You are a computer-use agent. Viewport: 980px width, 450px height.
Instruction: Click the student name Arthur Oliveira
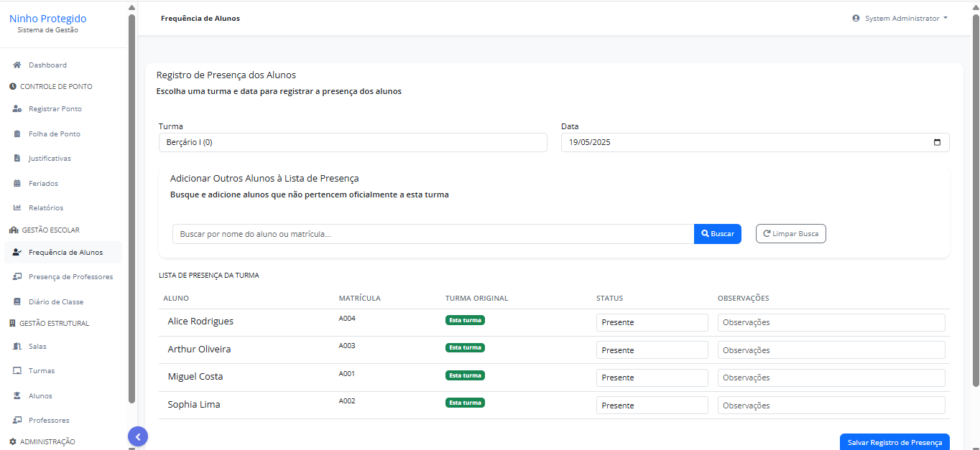pos(199,350)
